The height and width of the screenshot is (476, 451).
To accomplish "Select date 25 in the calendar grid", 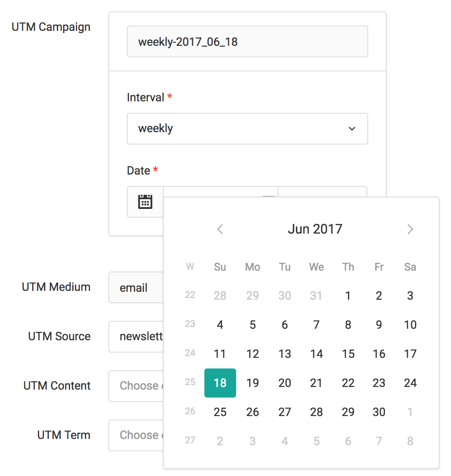I will pos(220,412).
